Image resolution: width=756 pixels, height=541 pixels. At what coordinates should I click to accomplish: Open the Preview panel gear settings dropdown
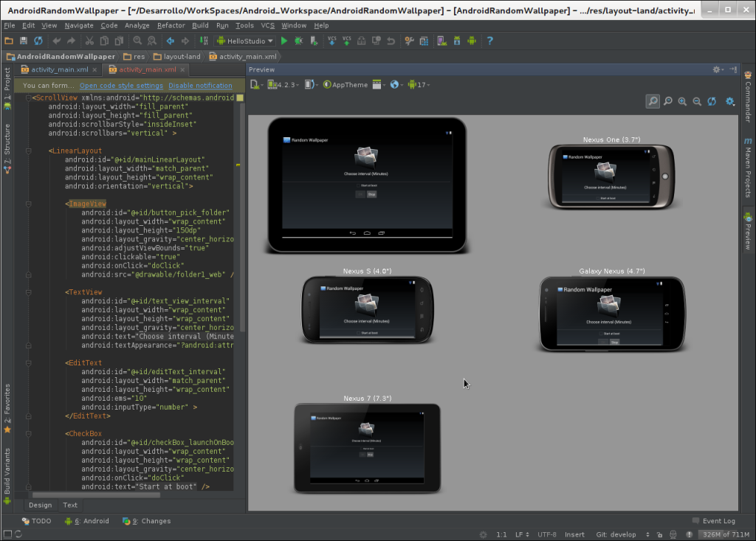pos(718,70)
